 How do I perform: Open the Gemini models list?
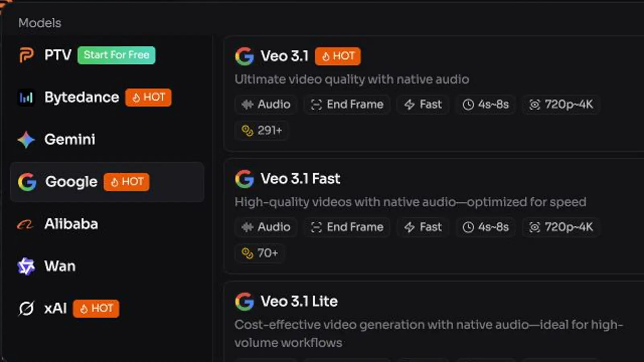pos(107,140)
